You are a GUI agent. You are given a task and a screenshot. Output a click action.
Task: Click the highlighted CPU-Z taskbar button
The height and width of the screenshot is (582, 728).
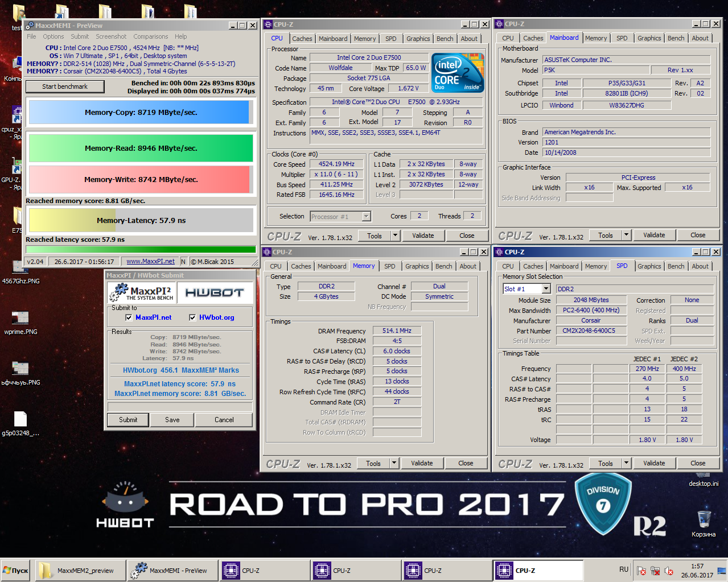click(538, 571)
